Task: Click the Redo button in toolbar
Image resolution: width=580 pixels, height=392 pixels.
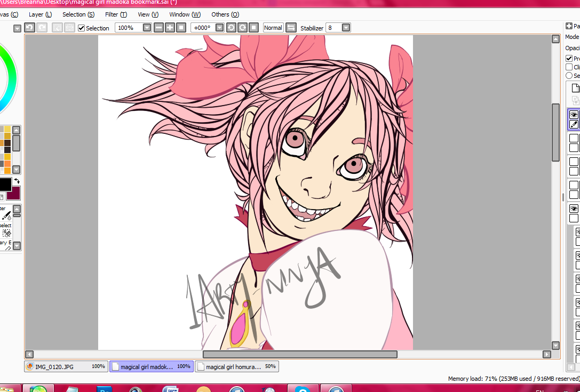Action: (42, 28)
